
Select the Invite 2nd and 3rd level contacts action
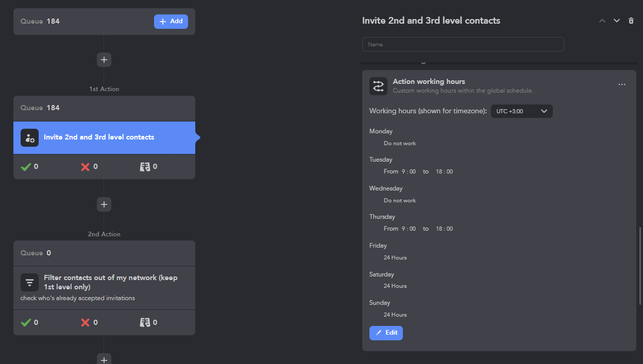104,137
